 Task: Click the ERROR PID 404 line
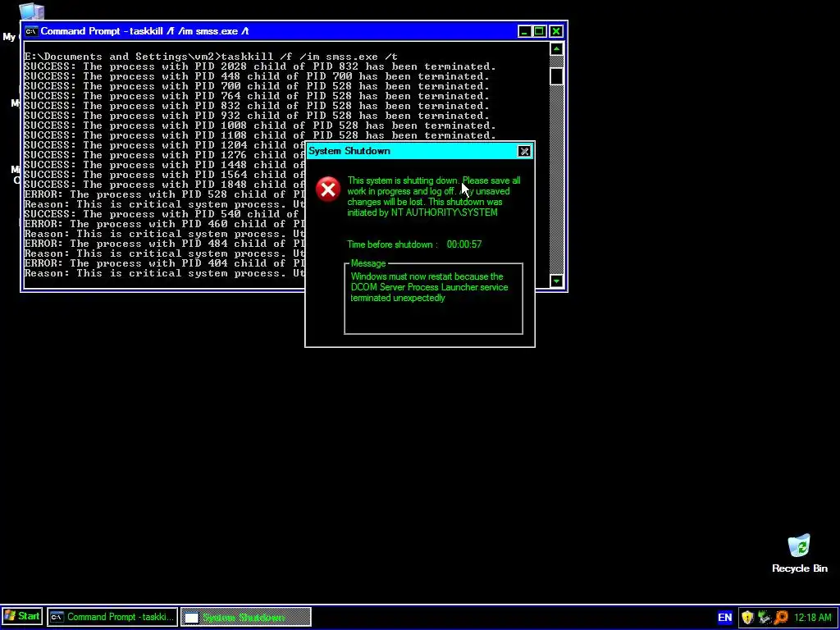point(164,263)
